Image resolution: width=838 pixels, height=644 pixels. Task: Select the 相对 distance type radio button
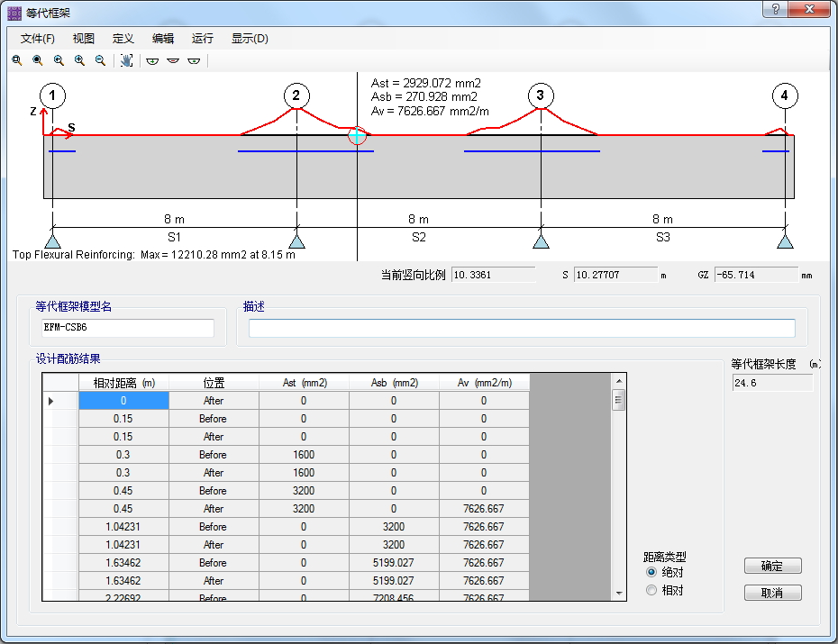[x=651, y=590]
